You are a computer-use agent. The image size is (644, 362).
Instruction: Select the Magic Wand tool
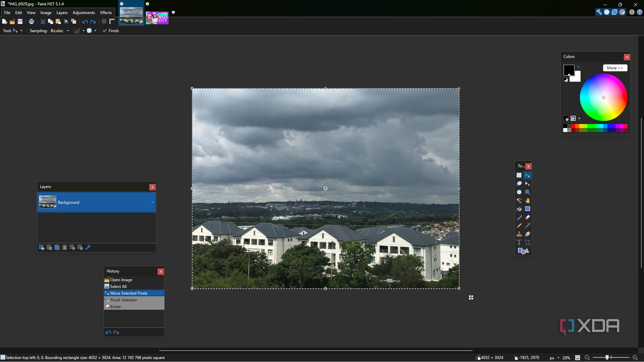click(x=519, y=200)
